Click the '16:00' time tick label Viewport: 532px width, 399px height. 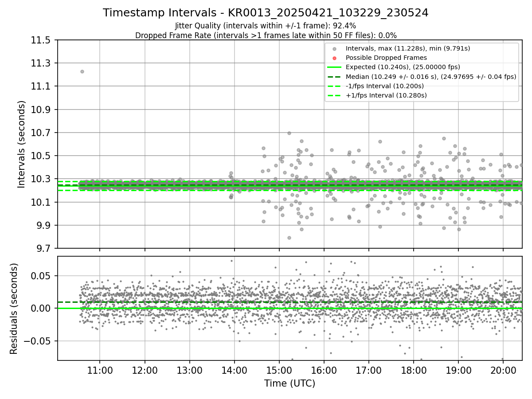324,370
